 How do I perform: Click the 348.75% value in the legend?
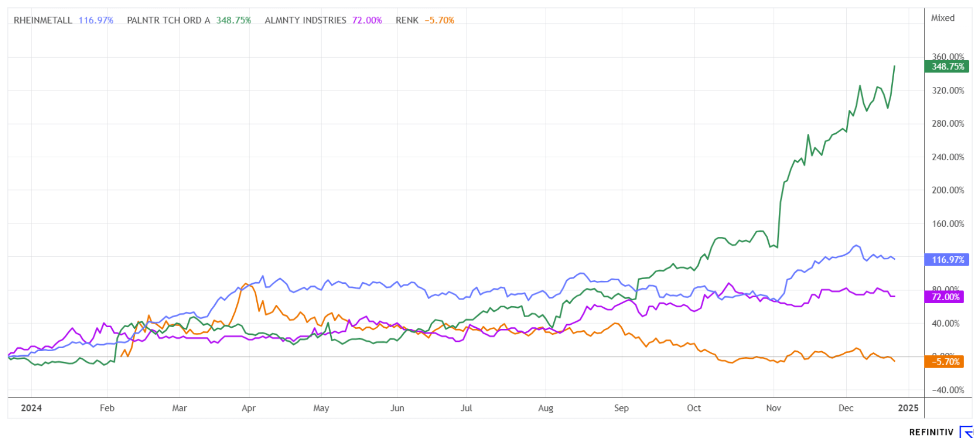[233, 20]
